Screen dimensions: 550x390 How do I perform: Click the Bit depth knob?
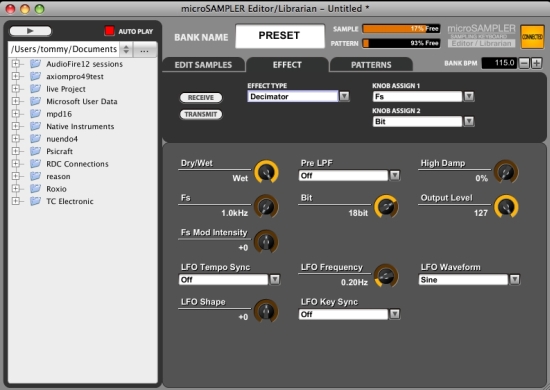386,207
